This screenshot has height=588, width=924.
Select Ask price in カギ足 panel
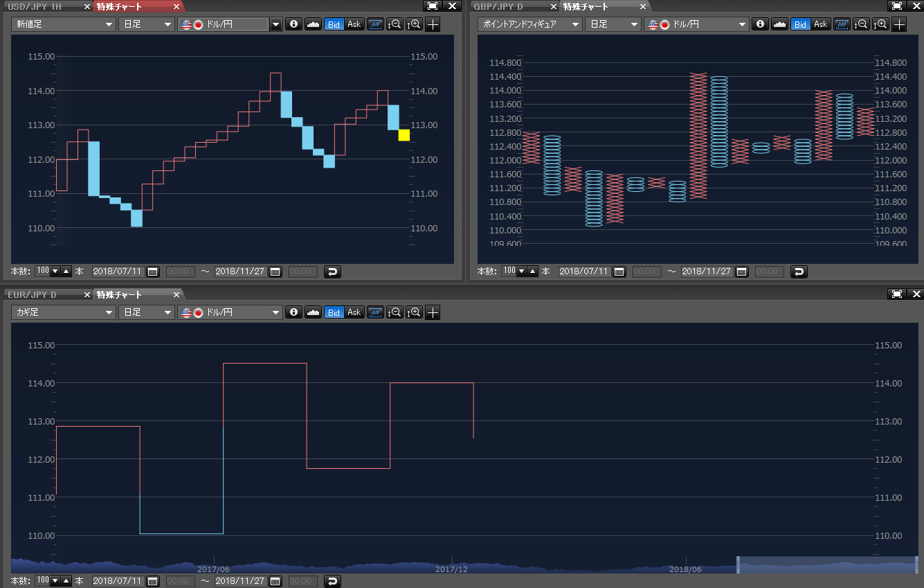354,312
